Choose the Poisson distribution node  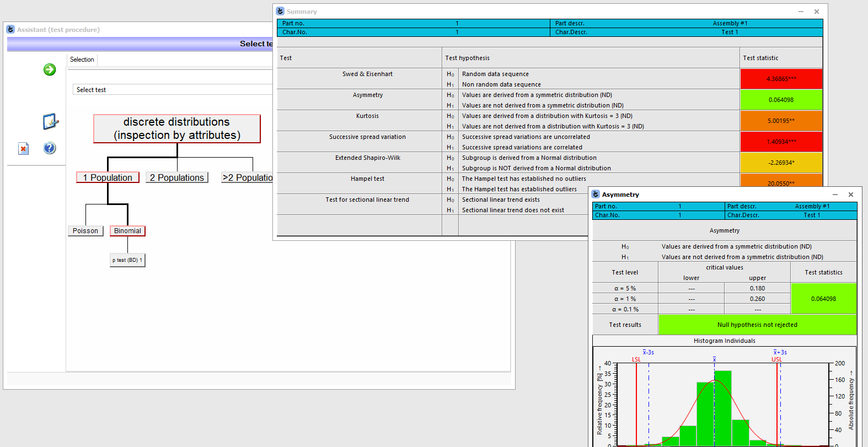[x=85, y=231]
